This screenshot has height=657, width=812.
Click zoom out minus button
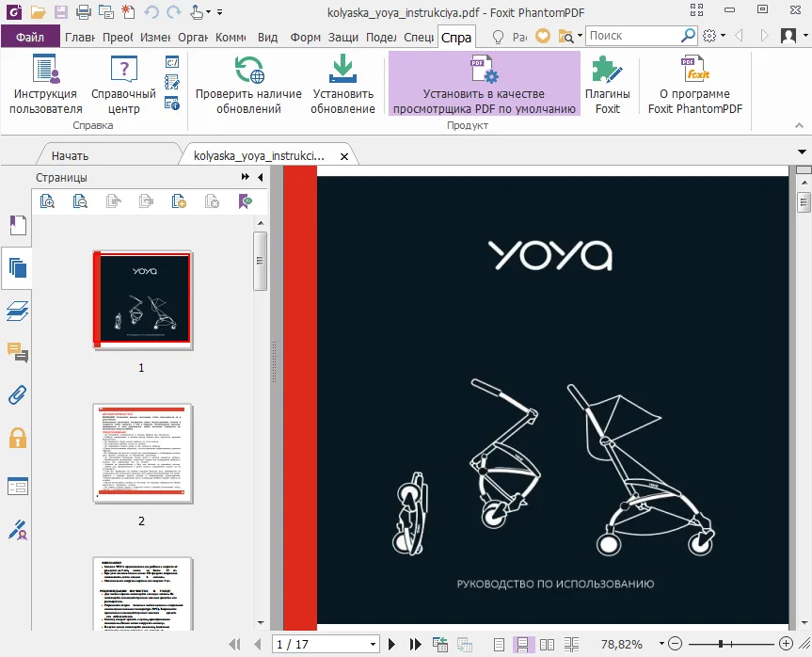675,644
